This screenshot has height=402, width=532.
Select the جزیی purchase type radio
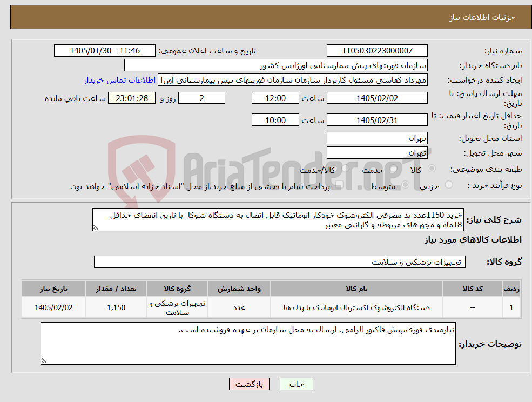[448, 185]
